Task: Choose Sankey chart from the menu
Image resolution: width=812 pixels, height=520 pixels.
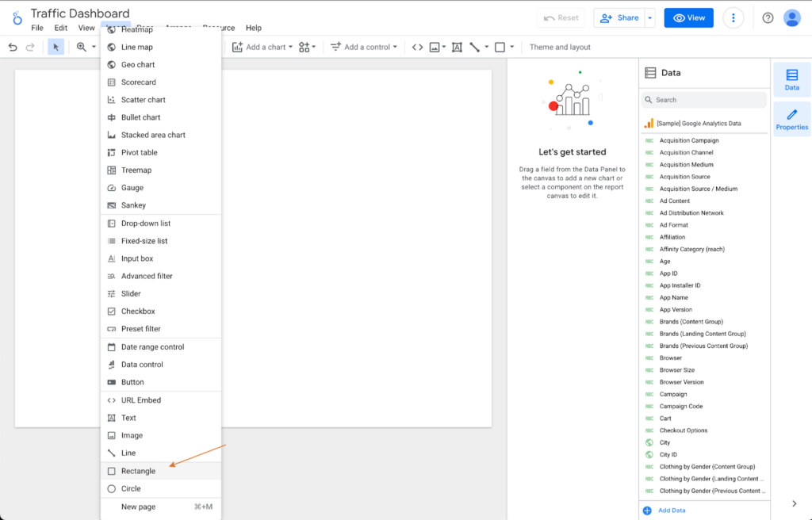Action: (x=161, y=205)
